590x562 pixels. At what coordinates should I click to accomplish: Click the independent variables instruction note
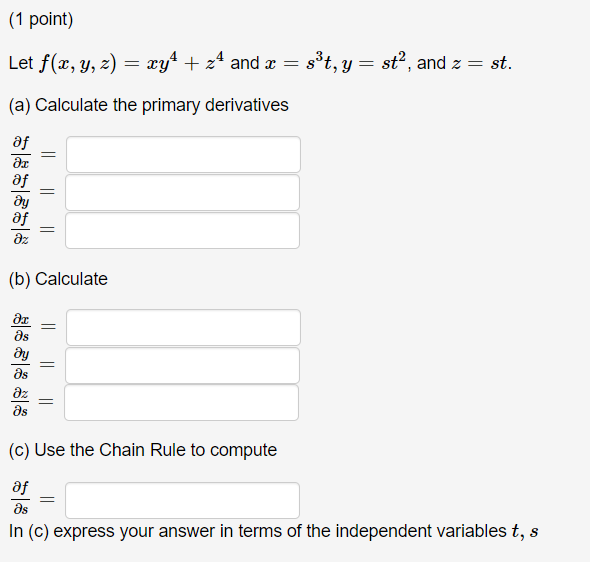[x=274, y=531]
